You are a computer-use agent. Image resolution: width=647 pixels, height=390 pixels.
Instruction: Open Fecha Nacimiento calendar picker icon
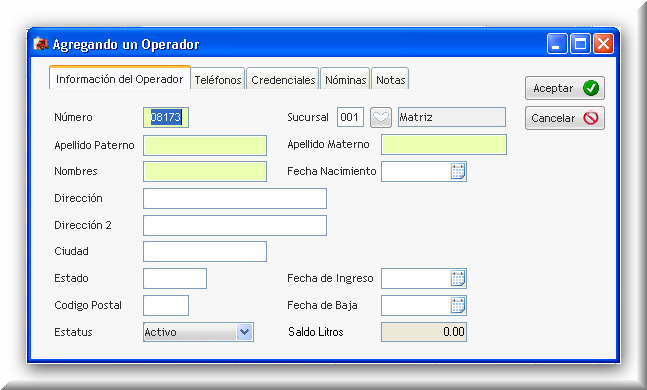coord(458,171)
